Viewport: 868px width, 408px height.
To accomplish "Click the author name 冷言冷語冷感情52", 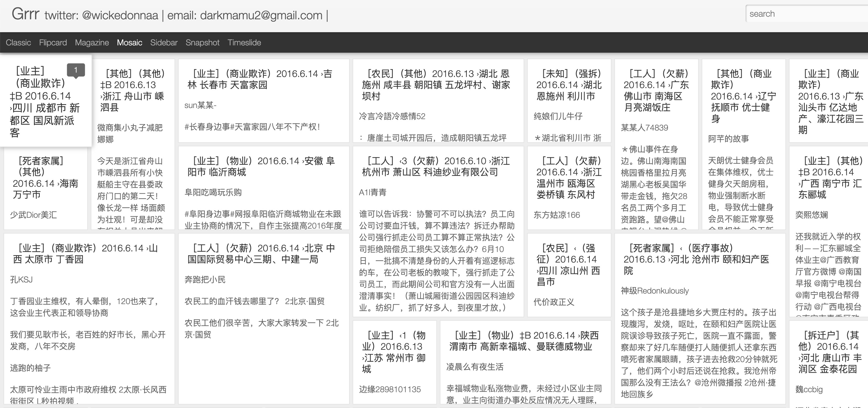I will pos(392,116).
